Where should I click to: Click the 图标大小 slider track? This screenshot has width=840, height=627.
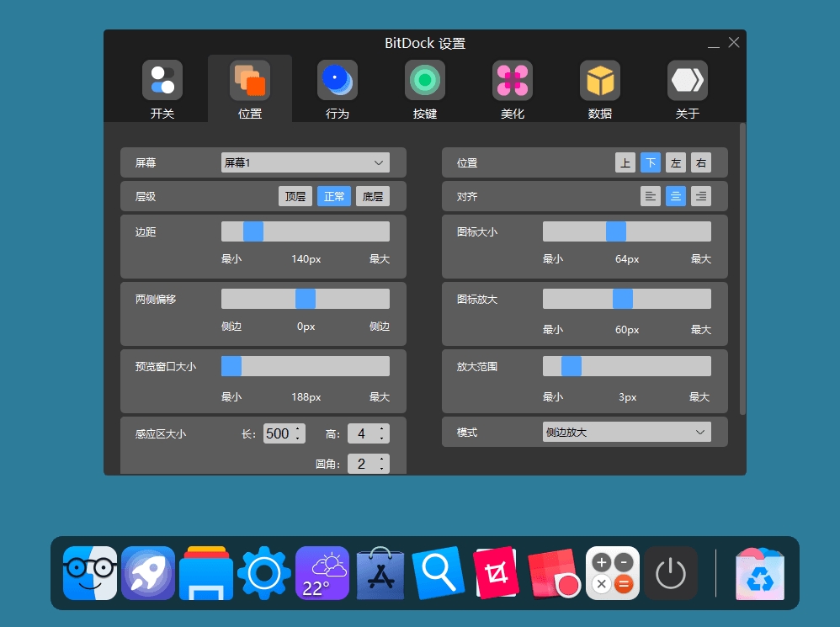(x=626, y=231)
